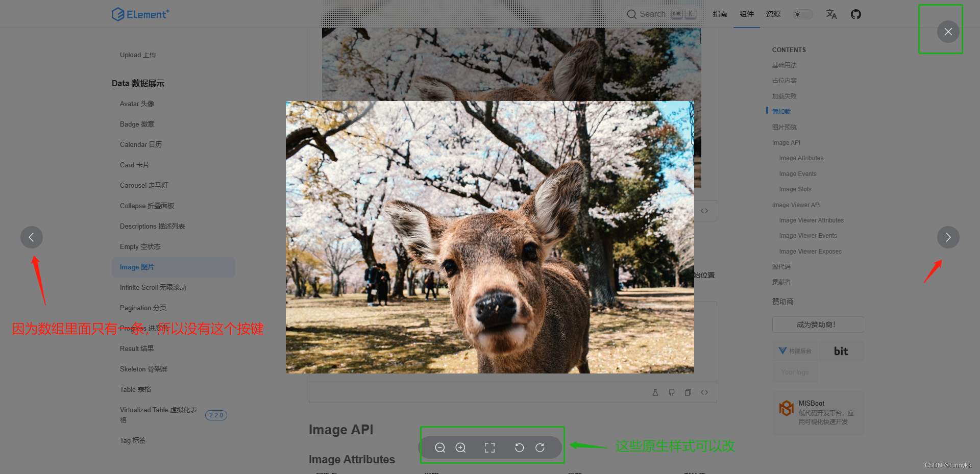Jump to 占位内容 section
The image size is (980, 474).
point(784,81)
